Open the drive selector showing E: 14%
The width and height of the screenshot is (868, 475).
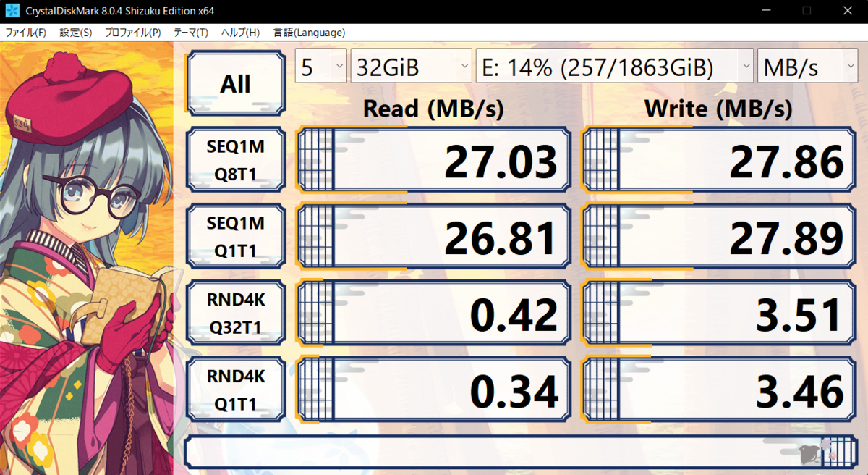[x=615, y=67]
